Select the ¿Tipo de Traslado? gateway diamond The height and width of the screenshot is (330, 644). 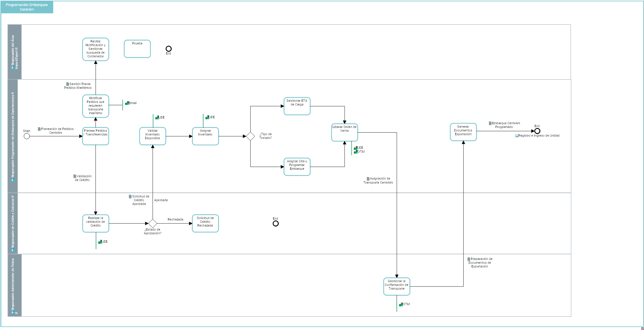(250, 136)
